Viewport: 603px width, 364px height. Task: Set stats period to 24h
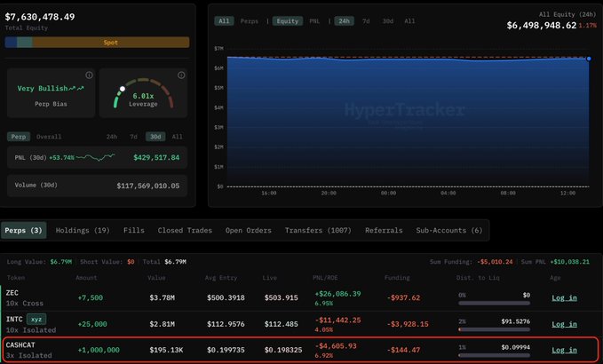pos(112,137)
